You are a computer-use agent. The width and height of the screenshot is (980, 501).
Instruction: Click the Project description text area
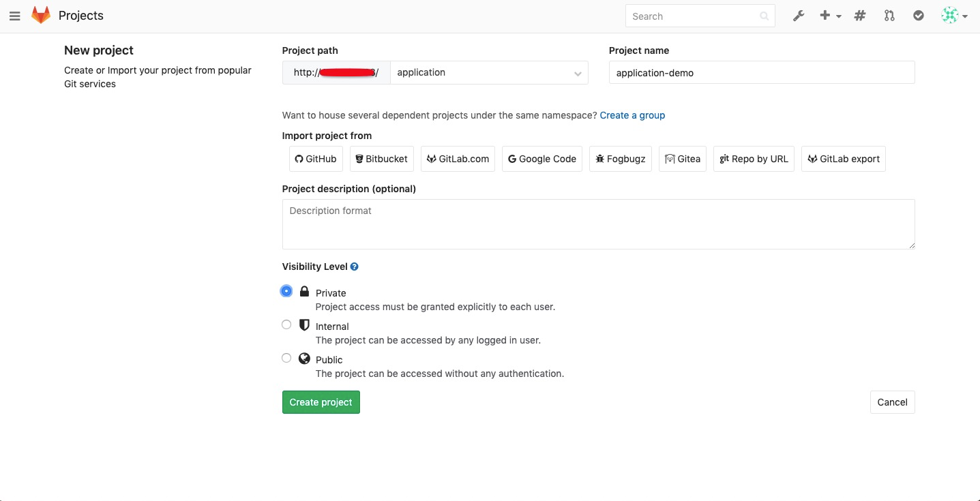[598, 224]
